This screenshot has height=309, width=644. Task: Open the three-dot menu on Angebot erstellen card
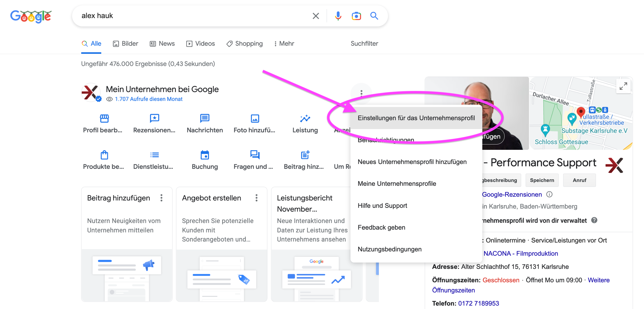[x=256, y=198]
